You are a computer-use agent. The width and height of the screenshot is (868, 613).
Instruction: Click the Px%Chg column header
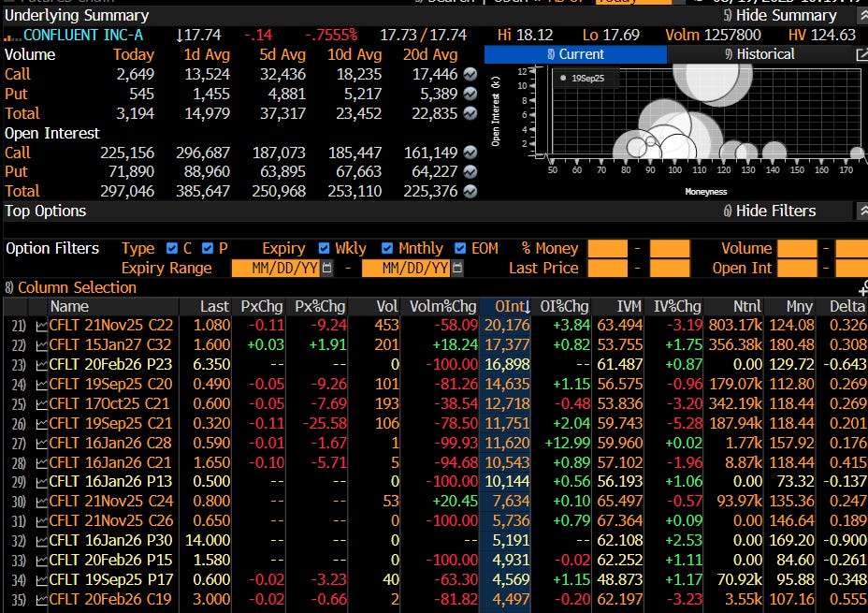pos(319,306)
